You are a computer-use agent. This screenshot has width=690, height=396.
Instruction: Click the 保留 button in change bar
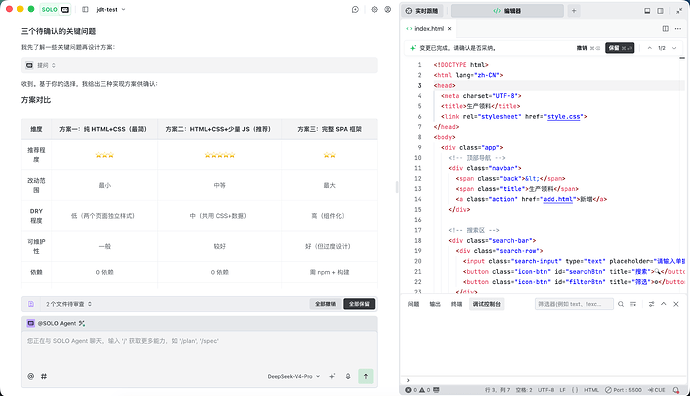pyautogui.click(x=620, y=48)
